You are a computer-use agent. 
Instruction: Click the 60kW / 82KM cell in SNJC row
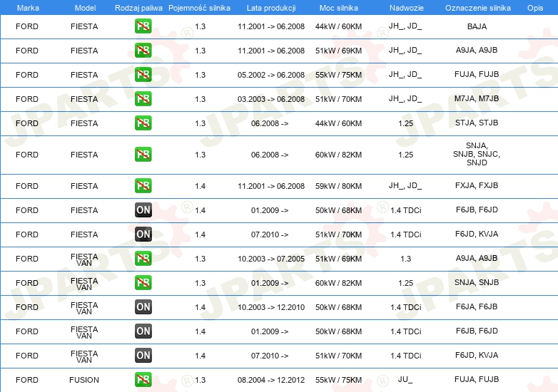tap(338, 155)
